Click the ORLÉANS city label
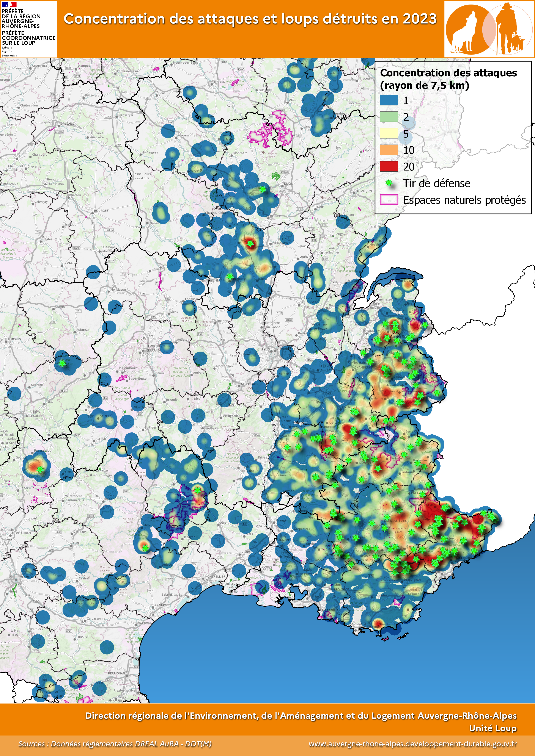 pos(67,124)
